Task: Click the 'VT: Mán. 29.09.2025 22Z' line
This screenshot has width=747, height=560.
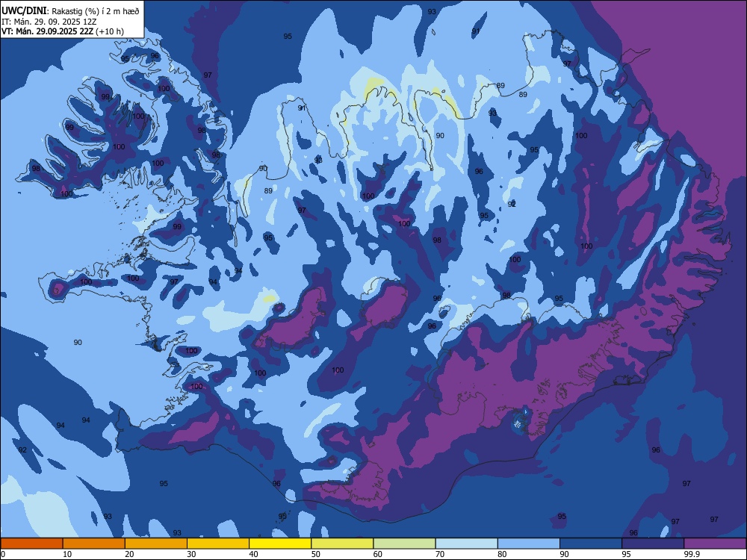Action: click(x=48, y=31)
